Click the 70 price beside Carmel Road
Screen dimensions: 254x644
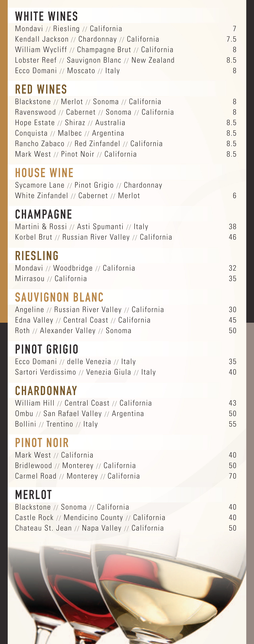(232, 476)
